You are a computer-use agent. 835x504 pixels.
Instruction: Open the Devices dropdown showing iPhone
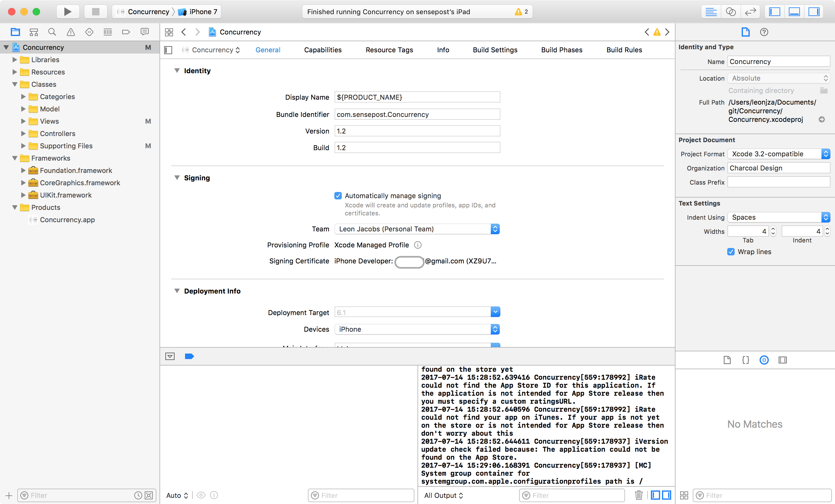pyautogui.click(x=495, y=329)
